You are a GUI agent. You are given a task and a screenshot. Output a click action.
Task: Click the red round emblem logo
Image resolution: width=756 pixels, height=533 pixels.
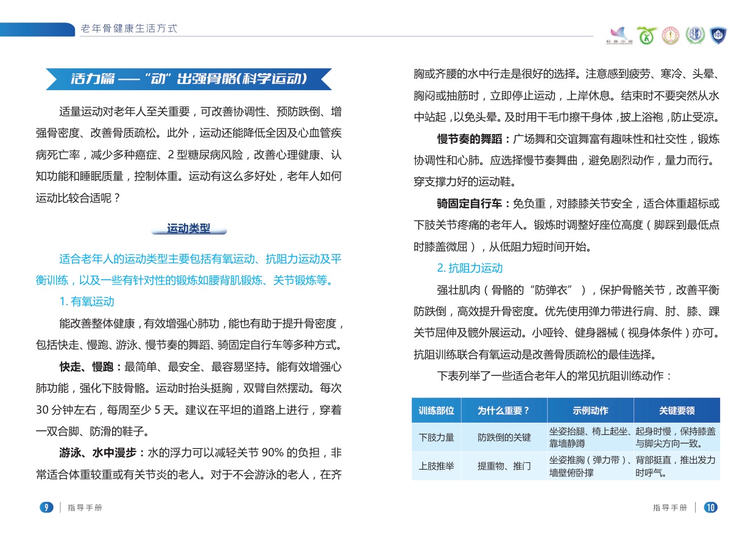pos(671,35)
